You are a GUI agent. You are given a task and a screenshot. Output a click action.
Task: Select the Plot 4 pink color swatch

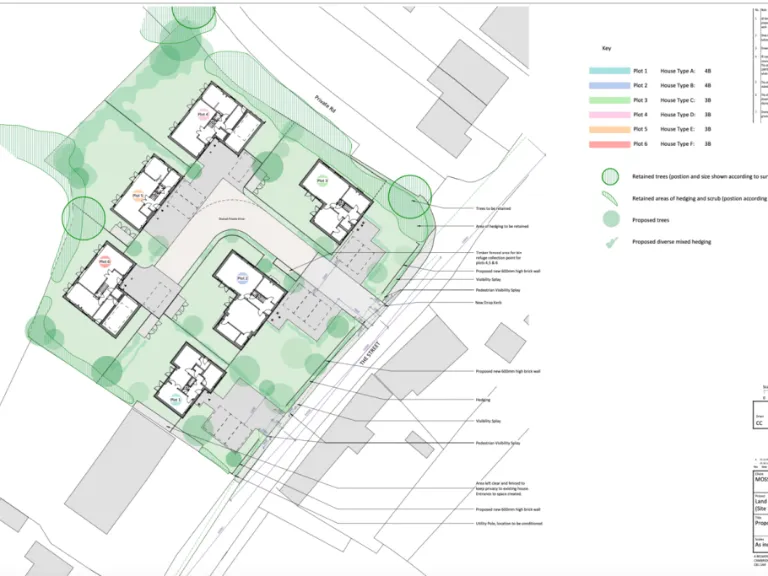(x=609, y=115)
